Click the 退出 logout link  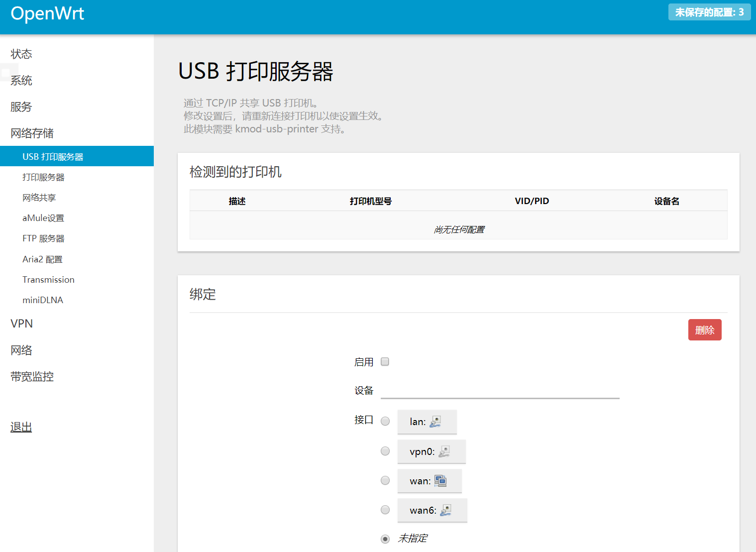tap(21, 427)
